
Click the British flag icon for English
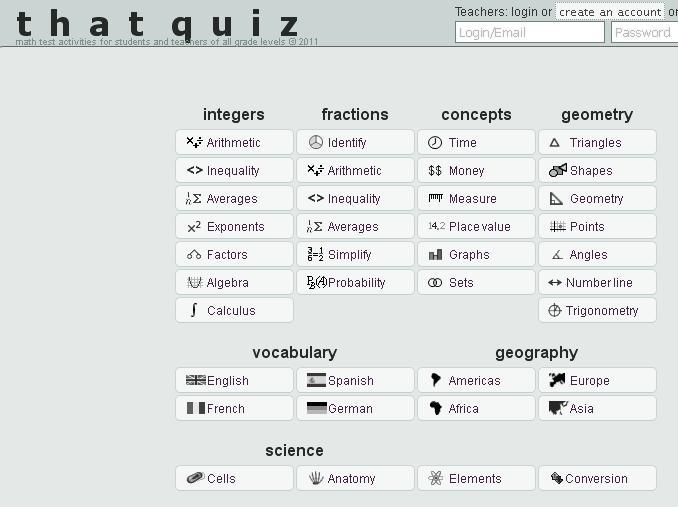pyautogui.click(x=195, y=380)
